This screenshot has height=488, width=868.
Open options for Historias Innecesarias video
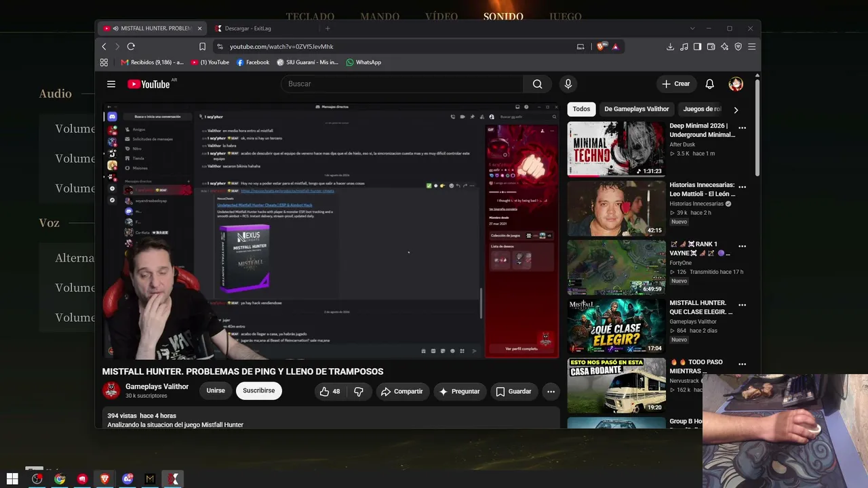742,186
